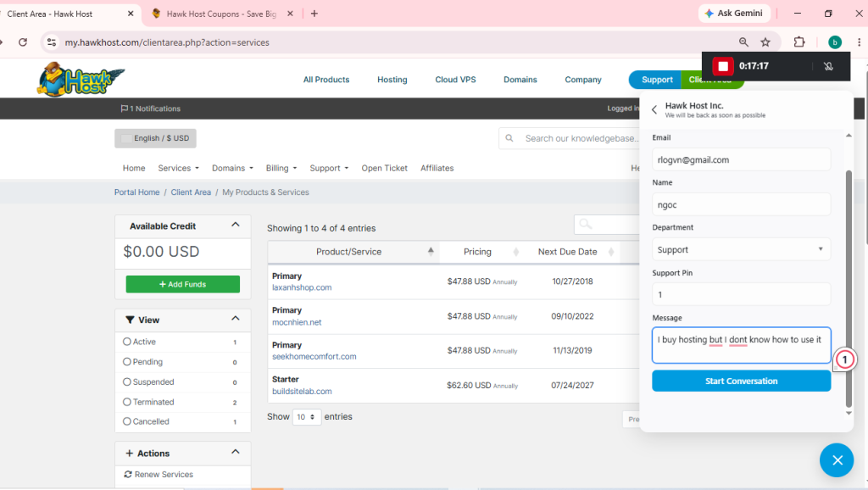Open the English / $ USD language selector

pyautogui.click(x=156, y=138)
